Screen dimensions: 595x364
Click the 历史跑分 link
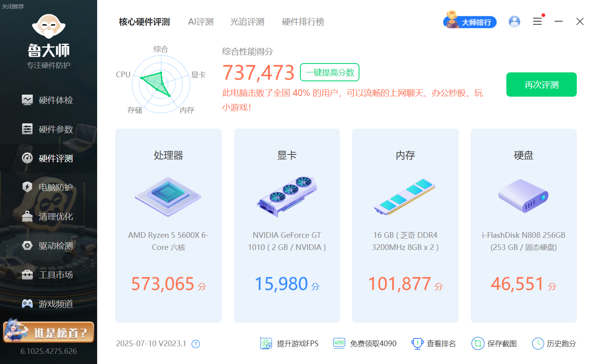(561, 343)
